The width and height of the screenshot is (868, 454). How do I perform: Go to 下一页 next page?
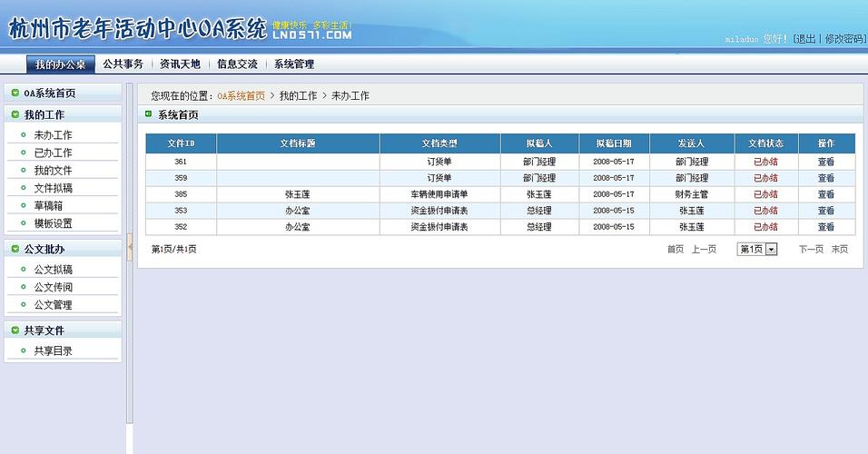811,249
